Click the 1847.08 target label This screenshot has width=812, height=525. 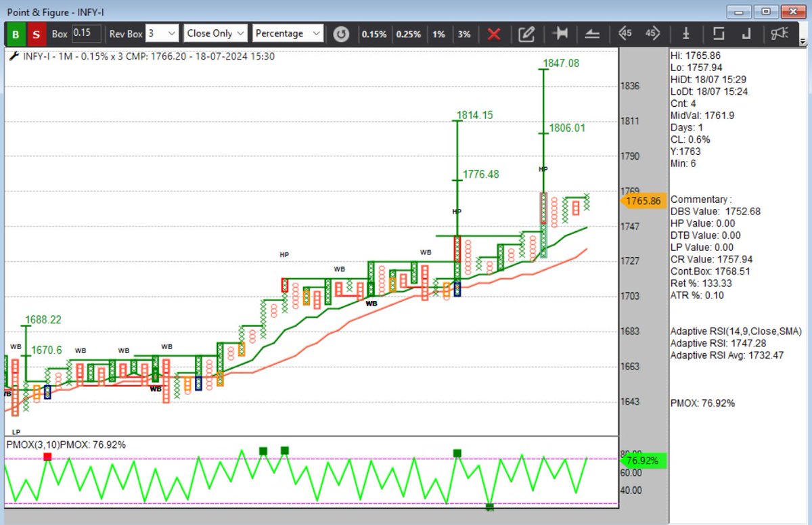562,63
